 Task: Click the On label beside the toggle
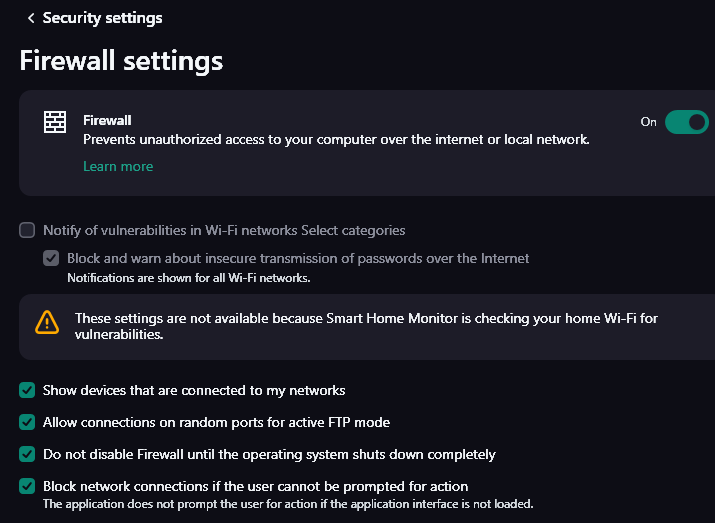pos(649,122)
